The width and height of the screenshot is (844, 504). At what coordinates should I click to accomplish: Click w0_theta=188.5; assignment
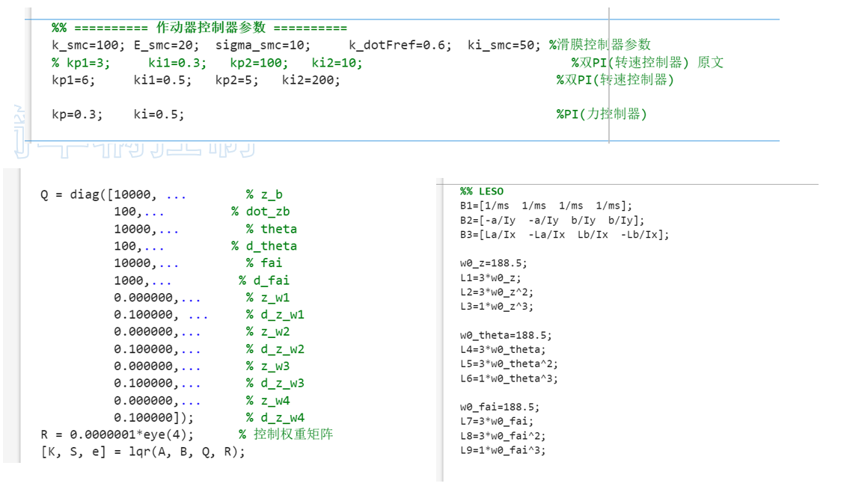click(x=506, y=336)
